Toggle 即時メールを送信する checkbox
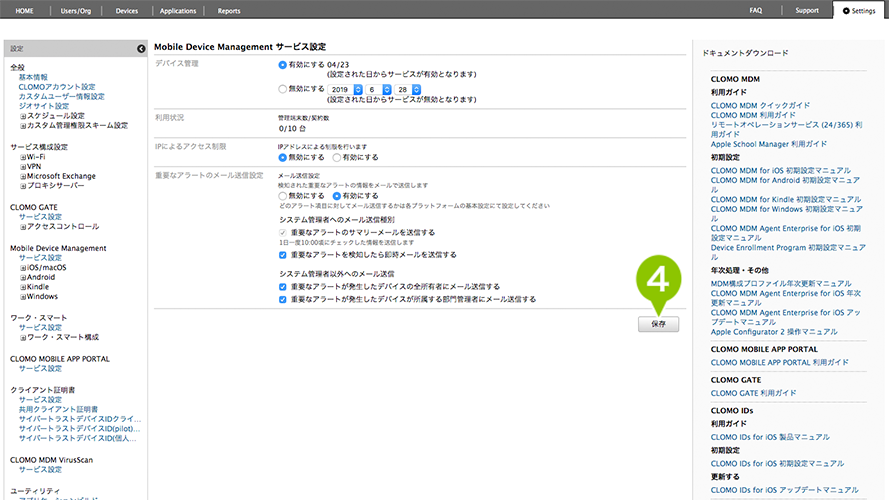The image size is (889, 500). point(282,255)
